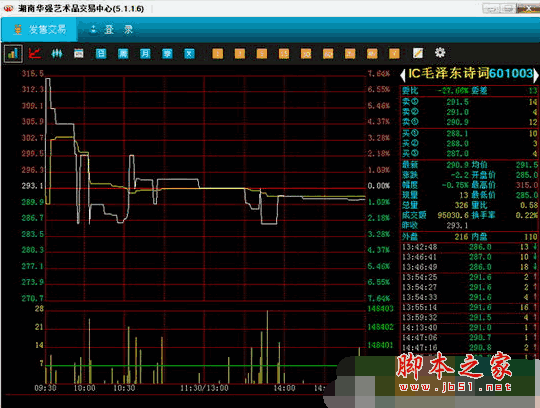
Task: Click the 09:30 time axis label
Action: tap(45, 388)
